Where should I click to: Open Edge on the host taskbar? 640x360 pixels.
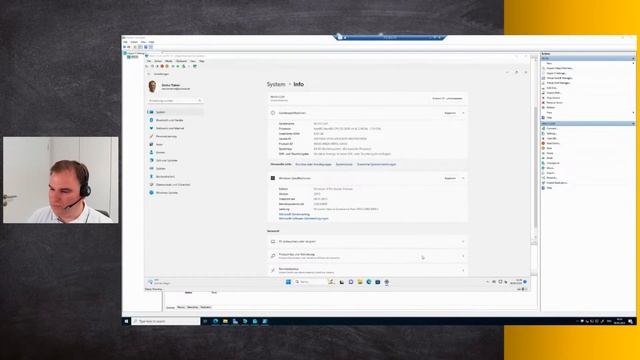point(216,321)
